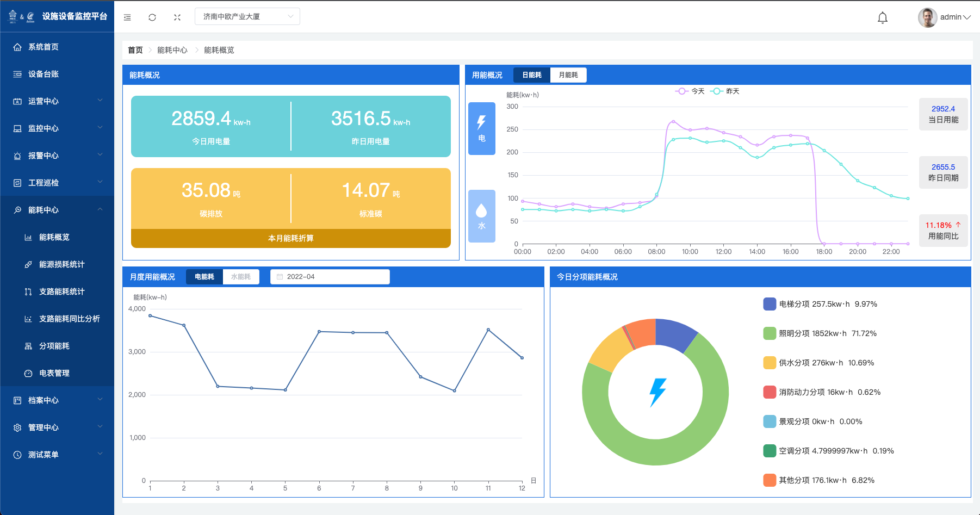The image size is (980, 515).
Task: Click the 电梯分项 blue color swatch
Action: (x=769, y=304)
